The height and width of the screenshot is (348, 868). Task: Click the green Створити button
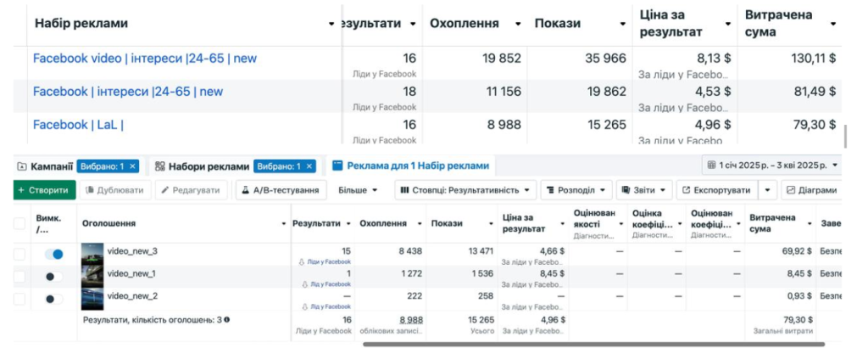44,190
